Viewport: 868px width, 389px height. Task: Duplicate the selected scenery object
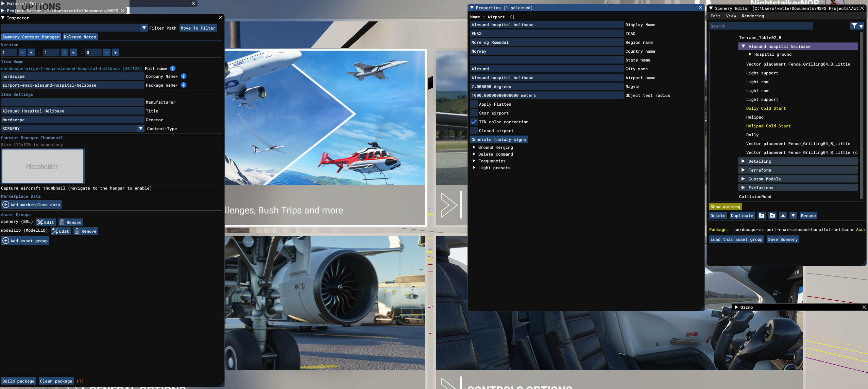742,215
